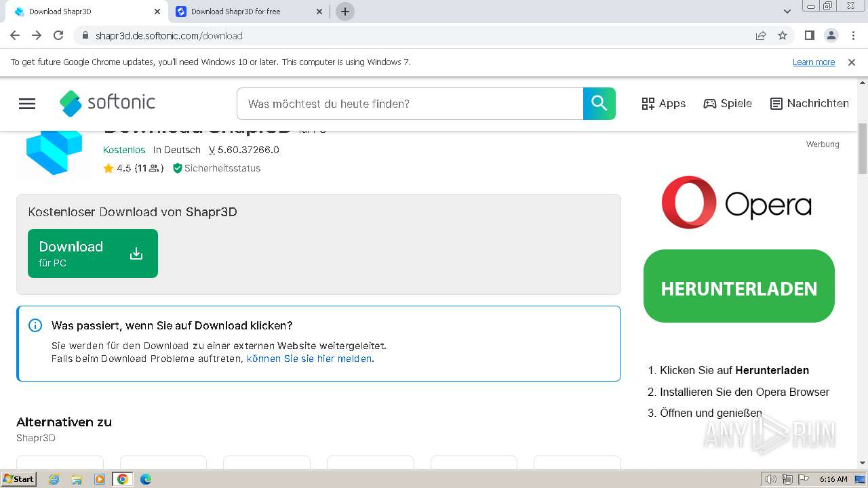Click the Sicherheitsstatus shield badge
This screenshot has height=488, width=868.
click(x=216, y=168)
